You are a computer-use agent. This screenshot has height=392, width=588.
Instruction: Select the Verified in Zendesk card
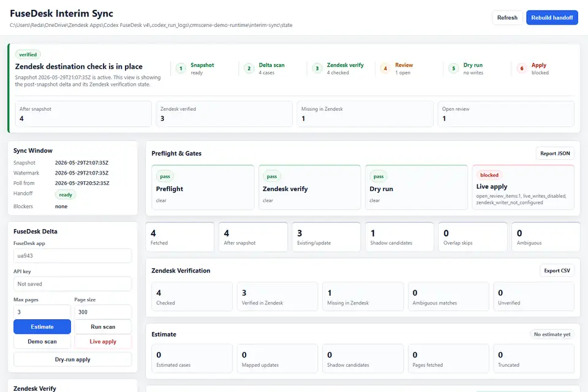click(x=277, y=296)
